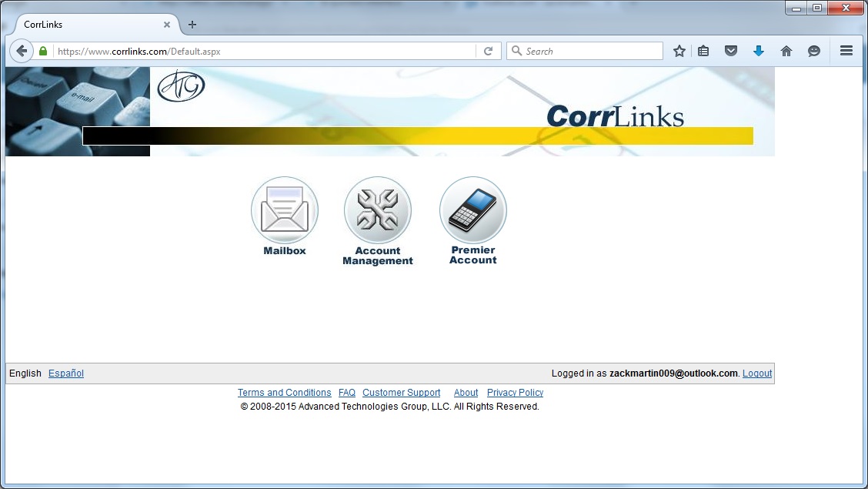
Task: Open the Premier Account phone icon
Action: click(x=472, y=210)
